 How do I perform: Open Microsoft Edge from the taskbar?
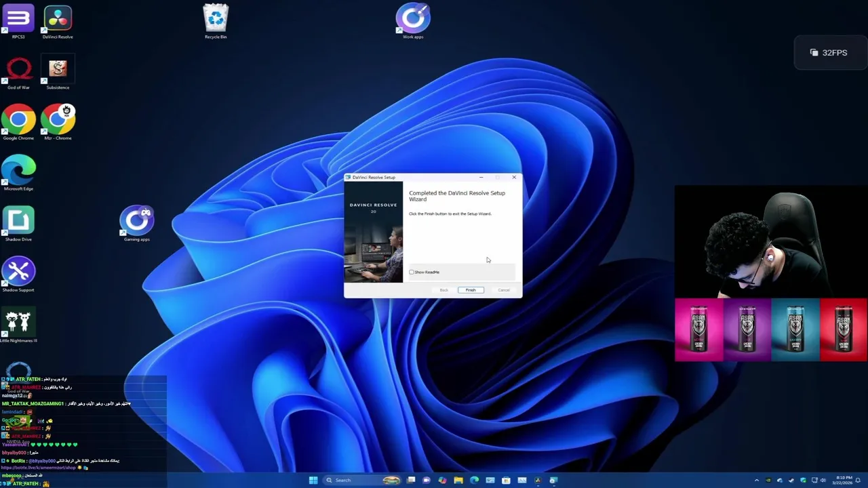coord(474,481)
